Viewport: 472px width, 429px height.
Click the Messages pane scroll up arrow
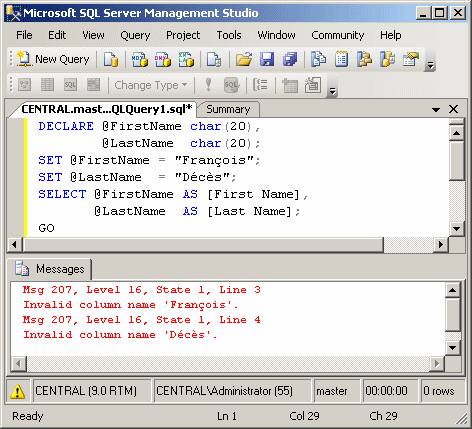coord(453,290)
